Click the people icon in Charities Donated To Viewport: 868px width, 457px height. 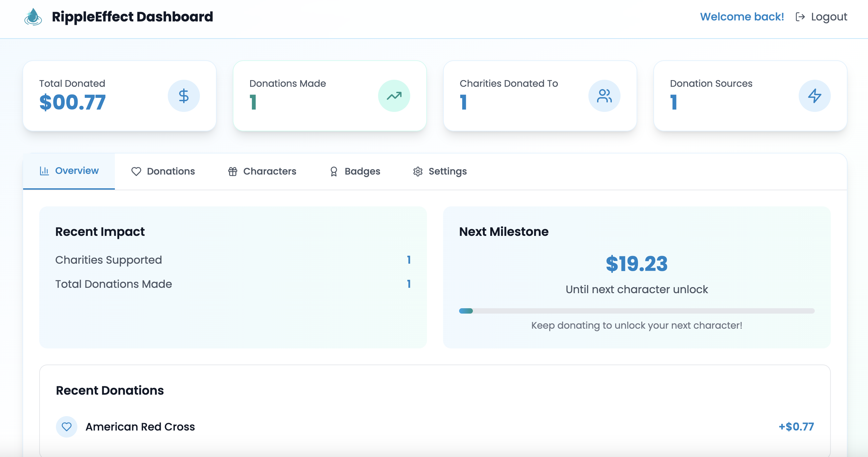[604, 96]
